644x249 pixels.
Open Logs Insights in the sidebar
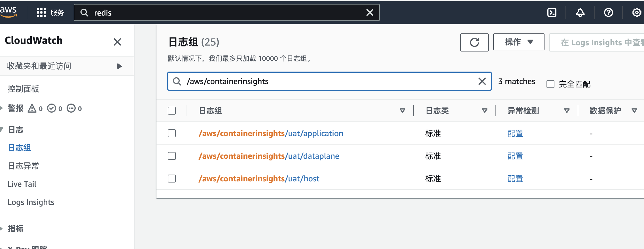31,202
